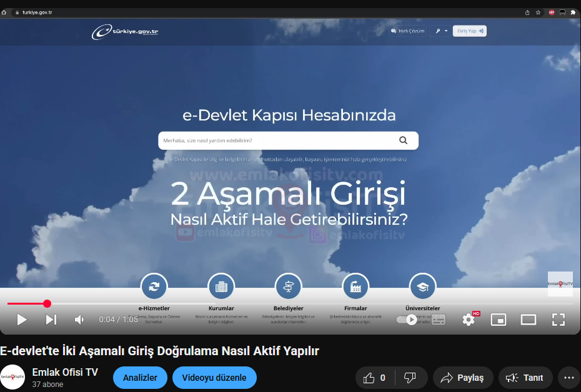
Task: Click the browser home icon
Action: (4, 12)
